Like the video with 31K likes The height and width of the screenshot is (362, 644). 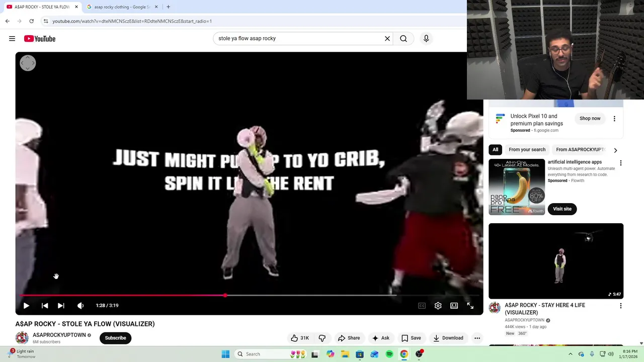point(300,338)
